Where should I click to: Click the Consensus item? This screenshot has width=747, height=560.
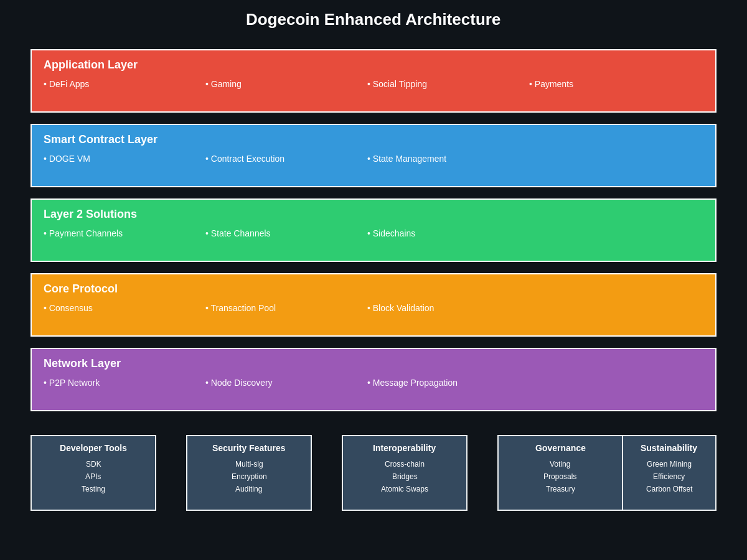[68, 308]
